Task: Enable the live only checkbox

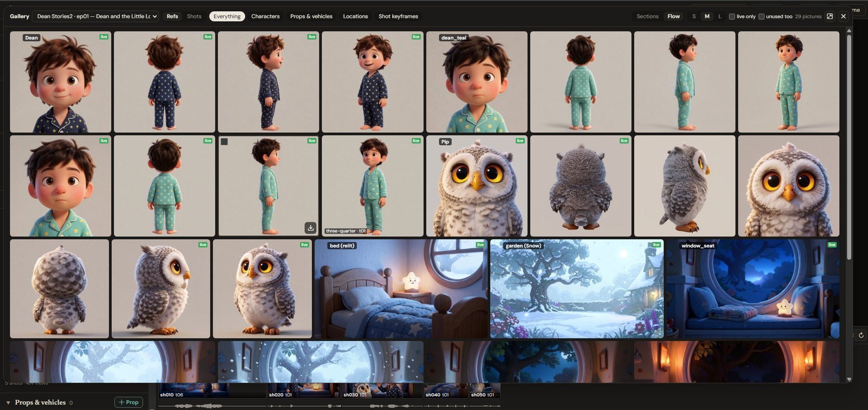Action: point(732,16)
